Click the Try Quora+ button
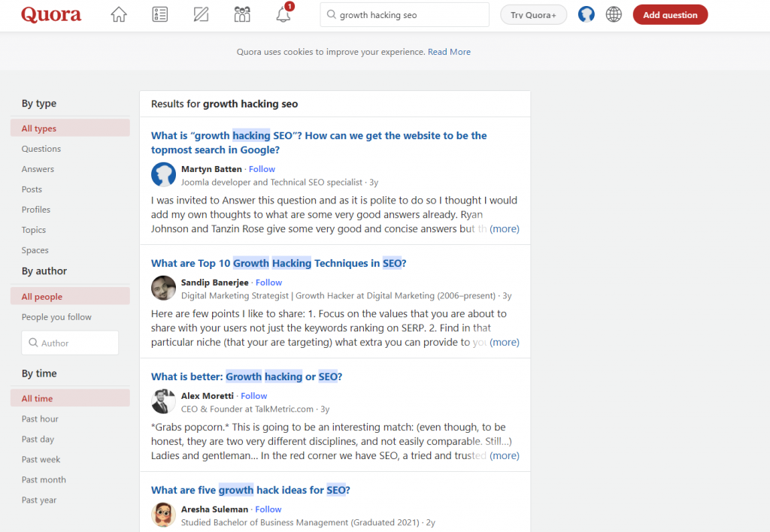The image size is (770, 532). click(533, 15)
